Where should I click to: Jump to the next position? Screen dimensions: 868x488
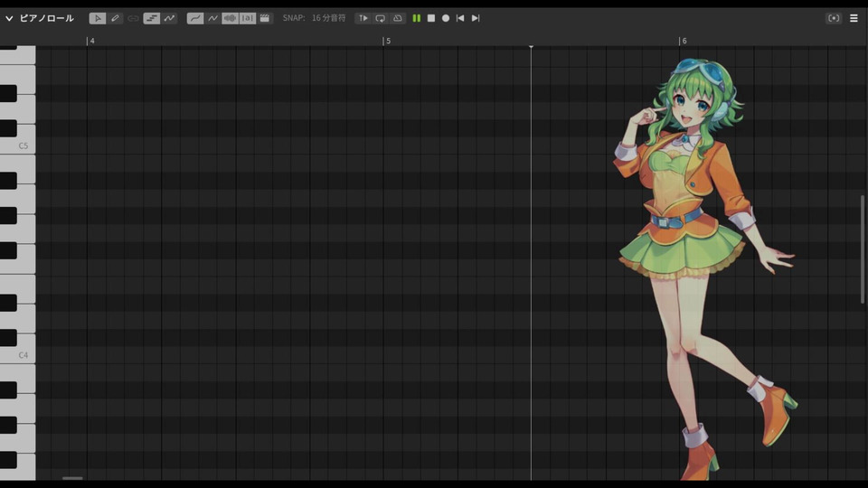(x=475, y=18)
